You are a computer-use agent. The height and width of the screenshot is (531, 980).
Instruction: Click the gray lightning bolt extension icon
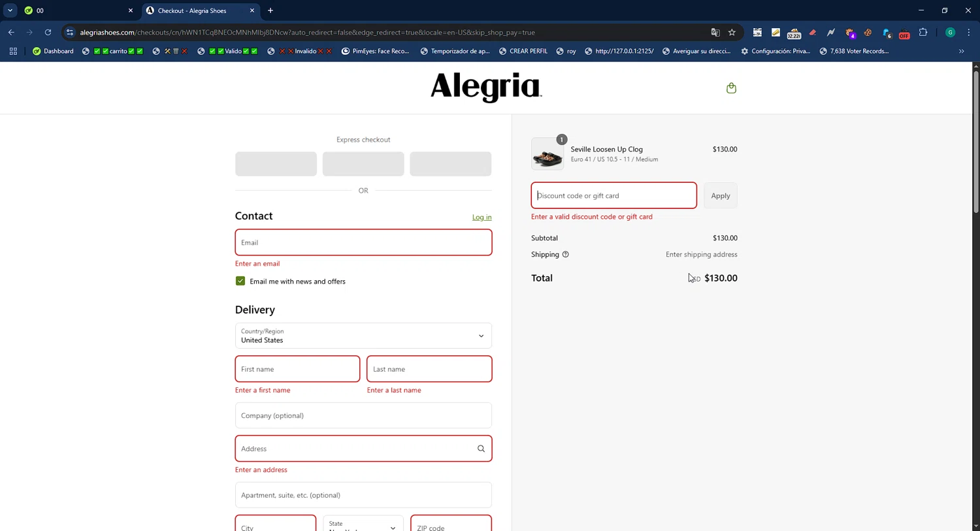coord(831,32)
